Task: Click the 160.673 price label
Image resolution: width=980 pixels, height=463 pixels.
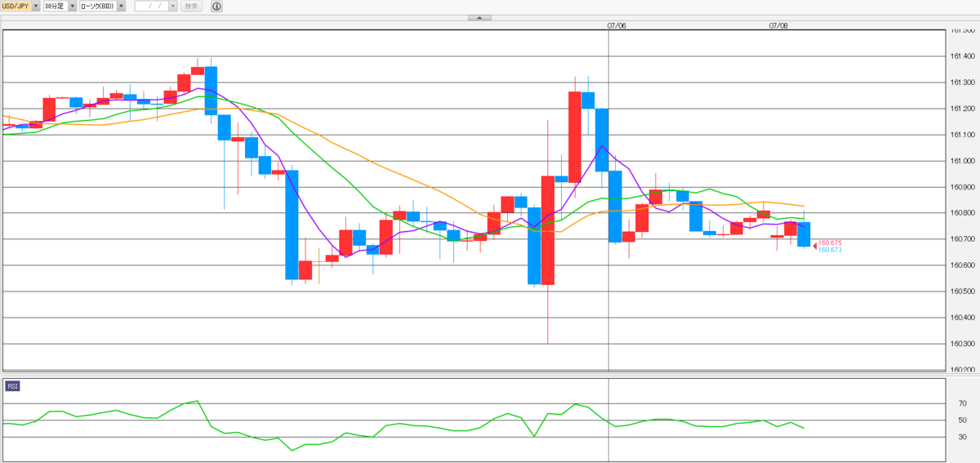Action: click(x=830, y=250)
